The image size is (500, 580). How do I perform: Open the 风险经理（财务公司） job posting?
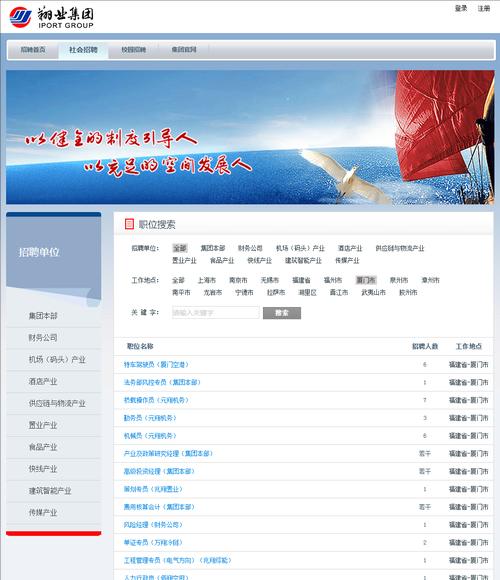tap(153, 525)
